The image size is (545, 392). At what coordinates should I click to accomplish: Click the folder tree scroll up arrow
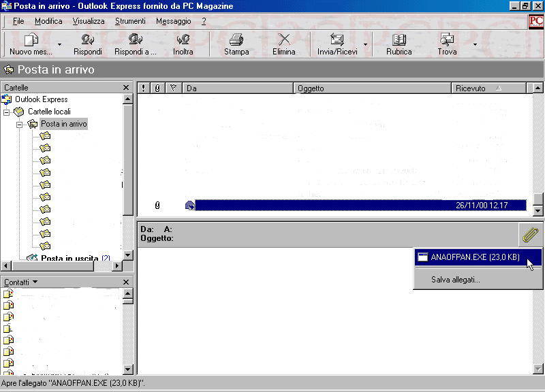tap(128, 99)
